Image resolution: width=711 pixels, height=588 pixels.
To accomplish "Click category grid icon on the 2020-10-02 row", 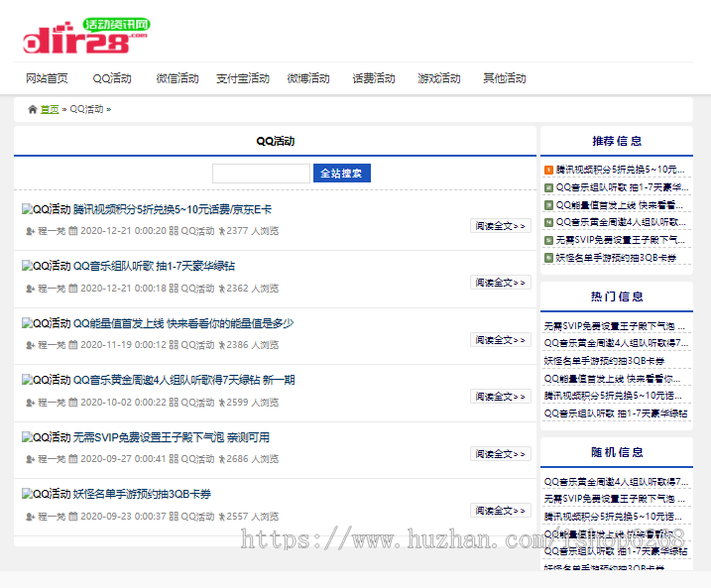I will (x=174, y=403).
